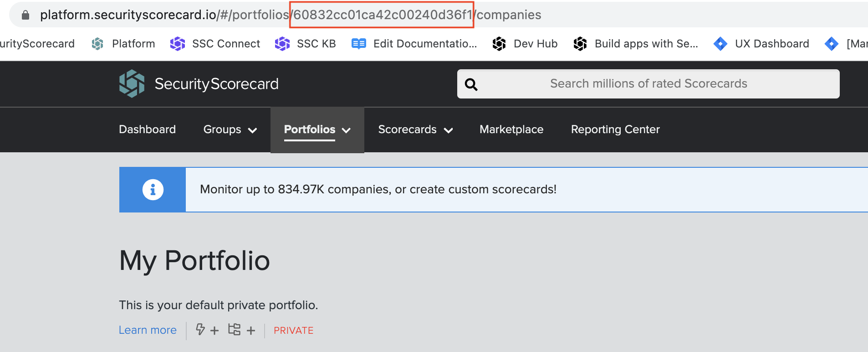The height and width of the screenshot is (352, 868).
Task: Click the search magnifier icon
Action: tap(471, 84)
